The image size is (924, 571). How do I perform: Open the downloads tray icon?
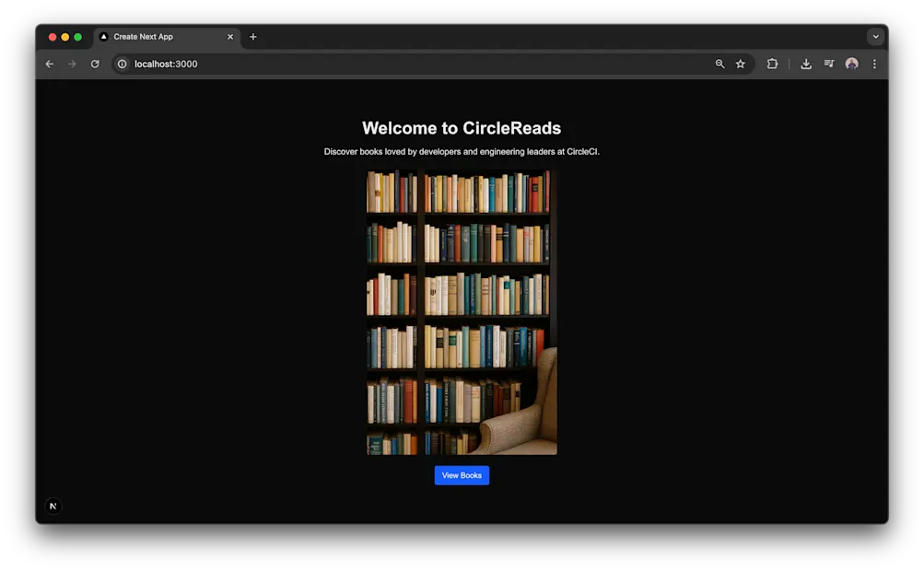[x=805, y=64]
